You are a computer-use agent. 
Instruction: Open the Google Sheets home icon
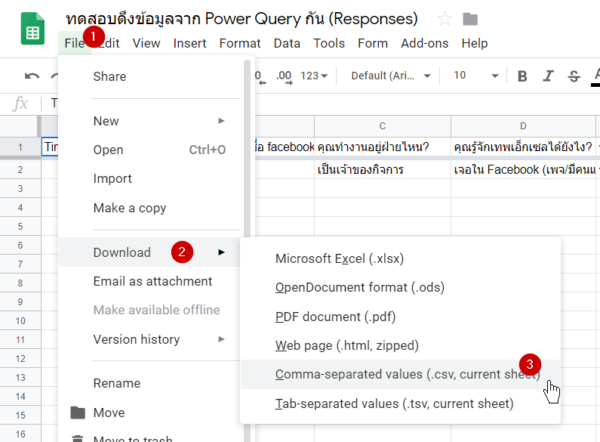pos(33,28)
